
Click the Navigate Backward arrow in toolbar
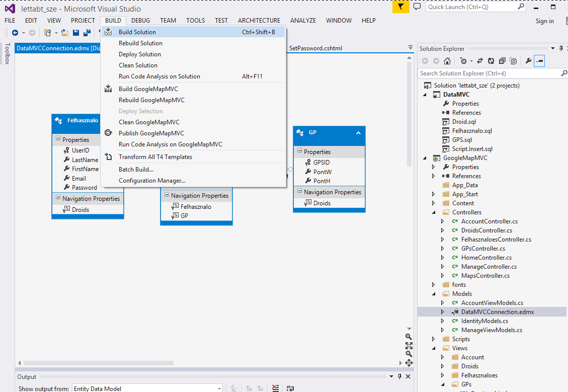pos(15,33)
